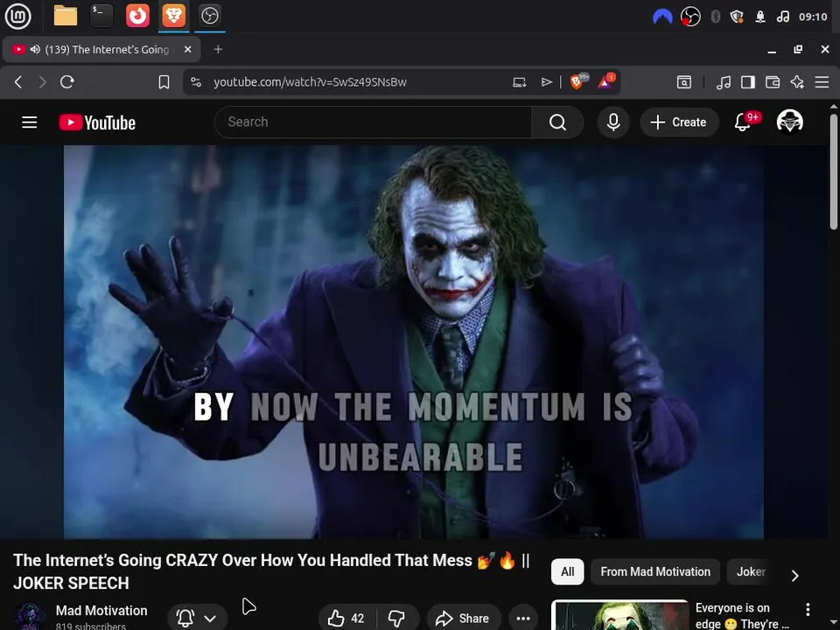
Task: Open the account avatar menu
Action: tap(789, 122)
